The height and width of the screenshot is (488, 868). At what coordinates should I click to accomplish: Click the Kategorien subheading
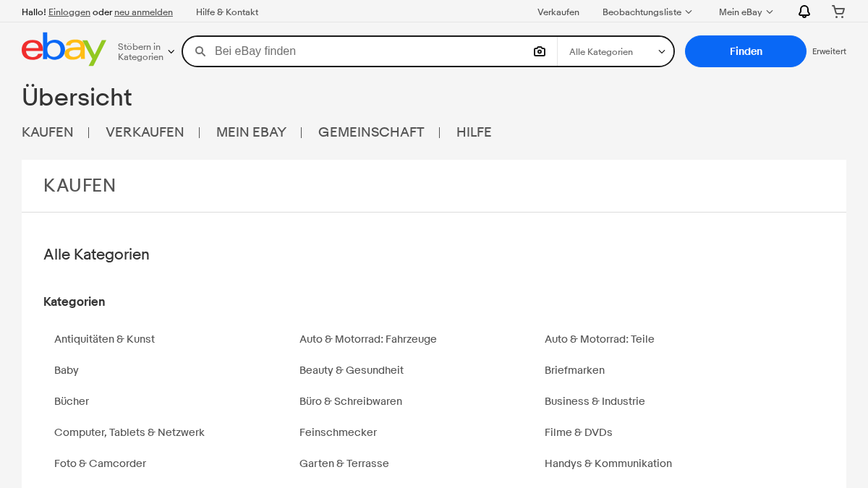point(75,301)
